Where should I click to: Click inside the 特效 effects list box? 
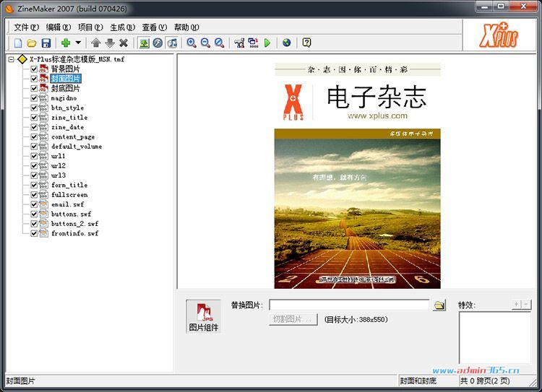click(494, 337)
